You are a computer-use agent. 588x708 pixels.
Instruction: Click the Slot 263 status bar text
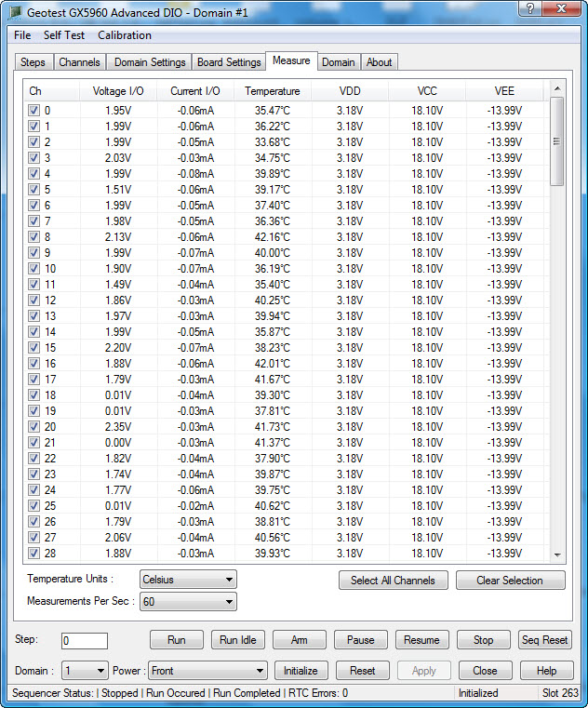[x=560, y=692]
